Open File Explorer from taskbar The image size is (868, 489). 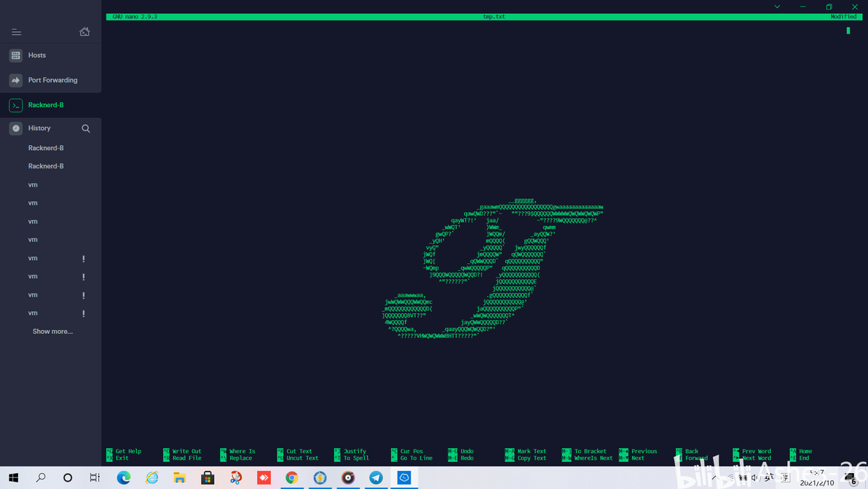179,478
